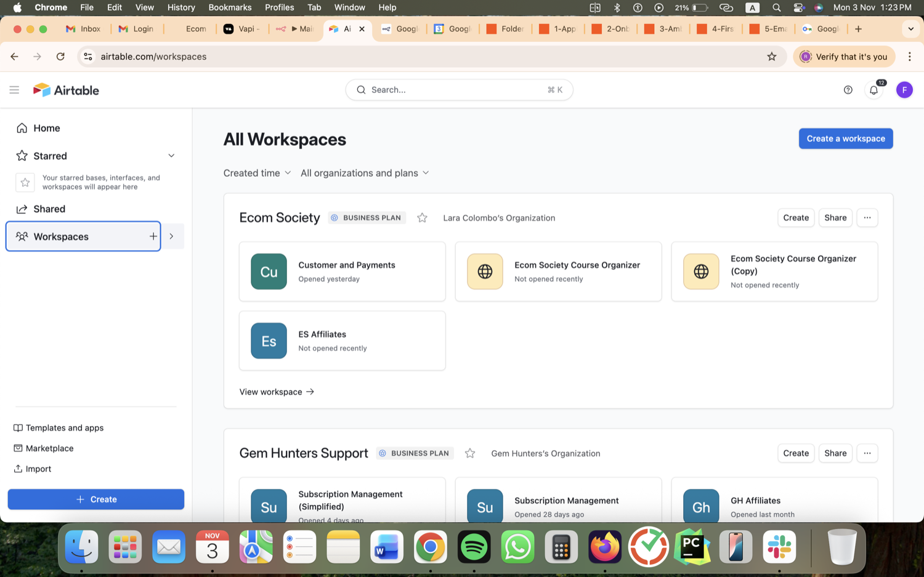Viewport: 924px width, 577px height.
Task: Switch to the Vapi tab
Action: [242, 29]
